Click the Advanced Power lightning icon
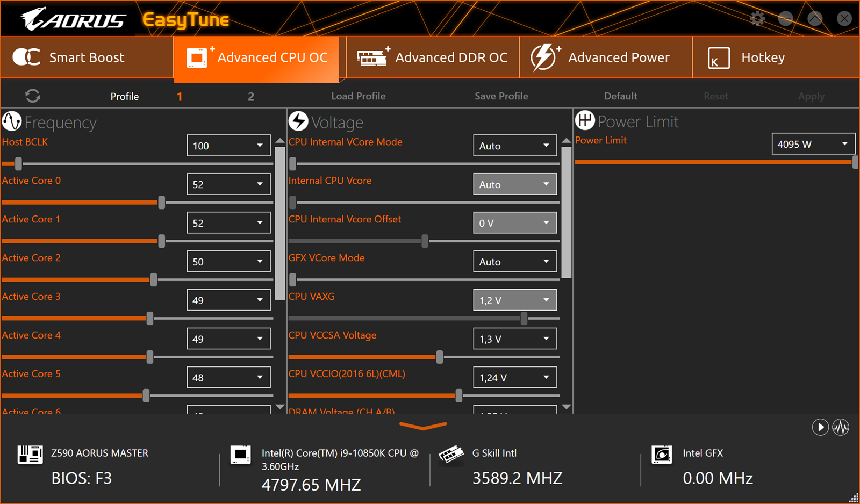This screenshot has height=504, width=860. 545,57
